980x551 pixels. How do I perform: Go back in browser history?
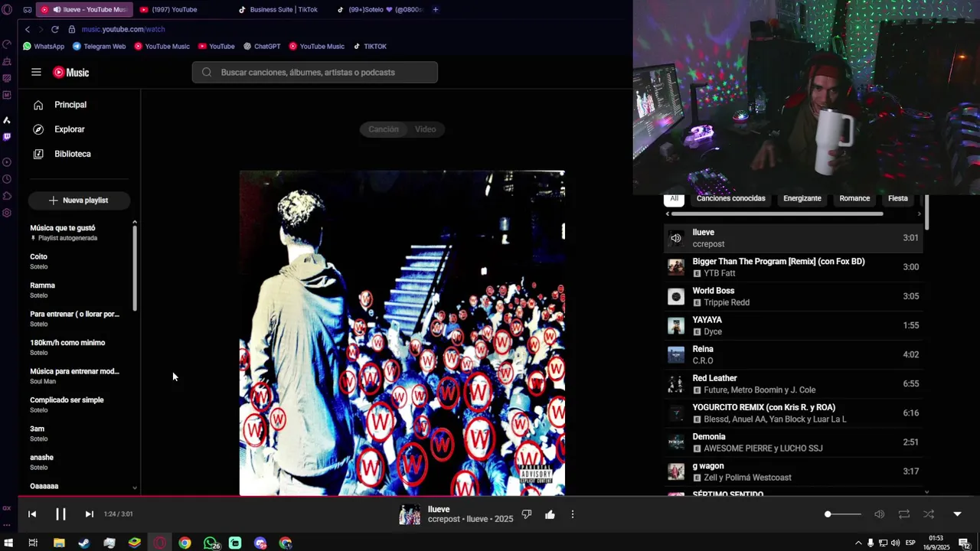[28, 29]
